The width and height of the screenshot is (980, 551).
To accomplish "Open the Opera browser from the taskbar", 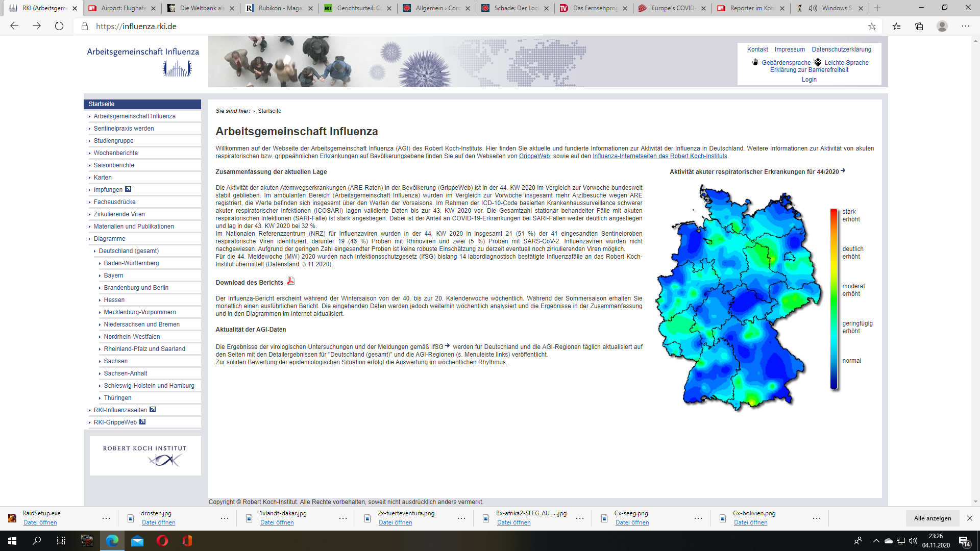I will click(162, 541).
